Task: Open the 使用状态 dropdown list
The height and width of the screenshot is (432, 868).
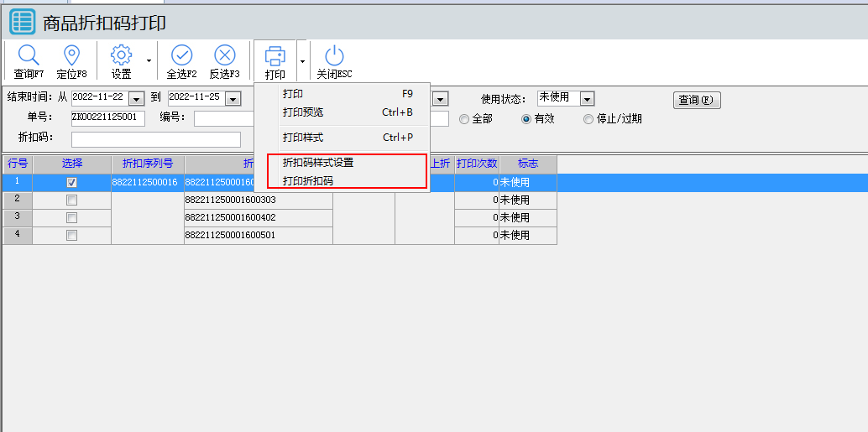Action: 587,99
